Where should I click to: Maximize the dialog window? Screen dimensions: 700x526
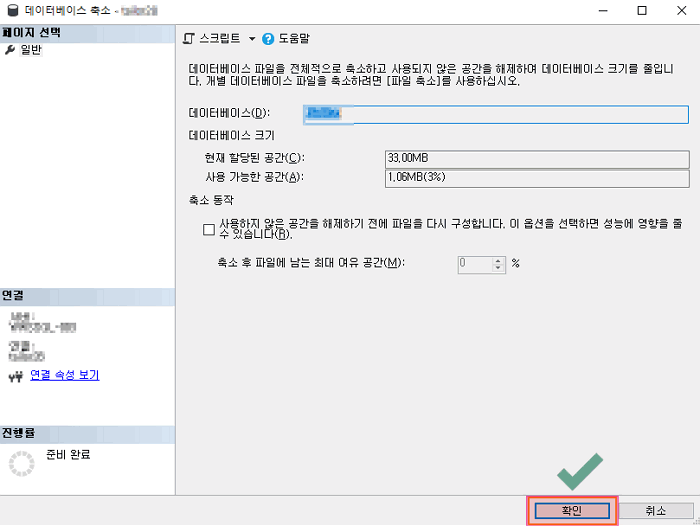coord(642,10)
